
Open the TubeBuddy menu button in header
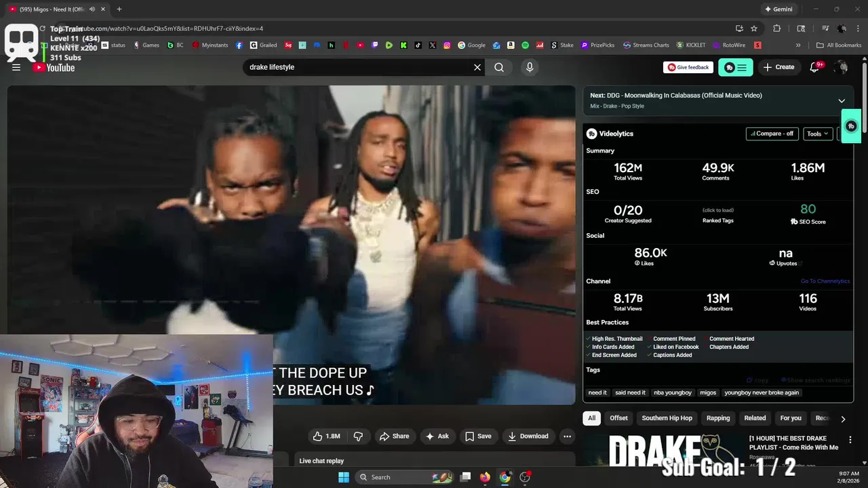click(x=735, y=67)
